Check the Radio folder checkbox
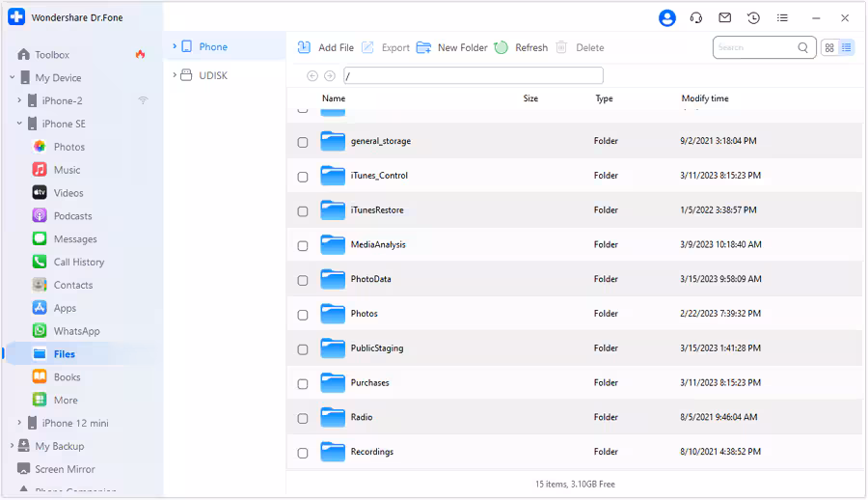This screenshot has width=868, height=500. [x=303, y=419]
